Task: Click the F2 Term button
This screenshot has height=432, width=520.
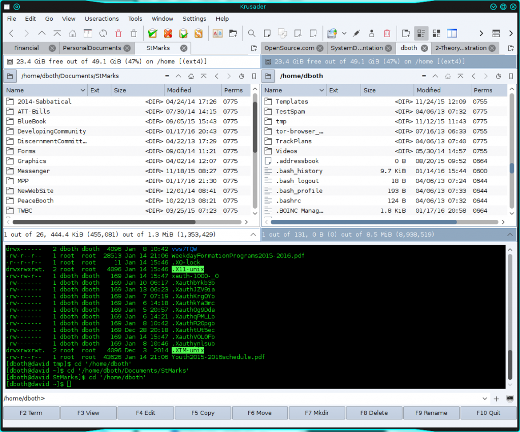Action: pos(31,413)
